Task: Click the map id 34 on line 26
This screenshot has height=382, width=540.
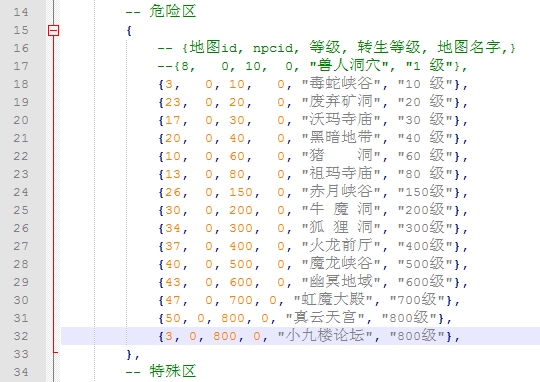Action: [x=173, y=228]
